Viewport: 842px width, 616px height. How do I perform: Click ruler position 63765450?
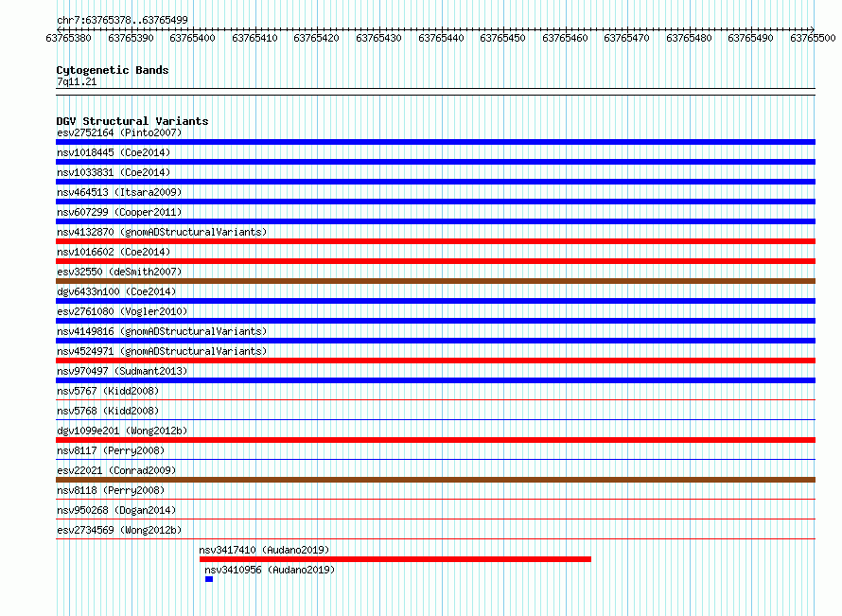coord(502,38)
